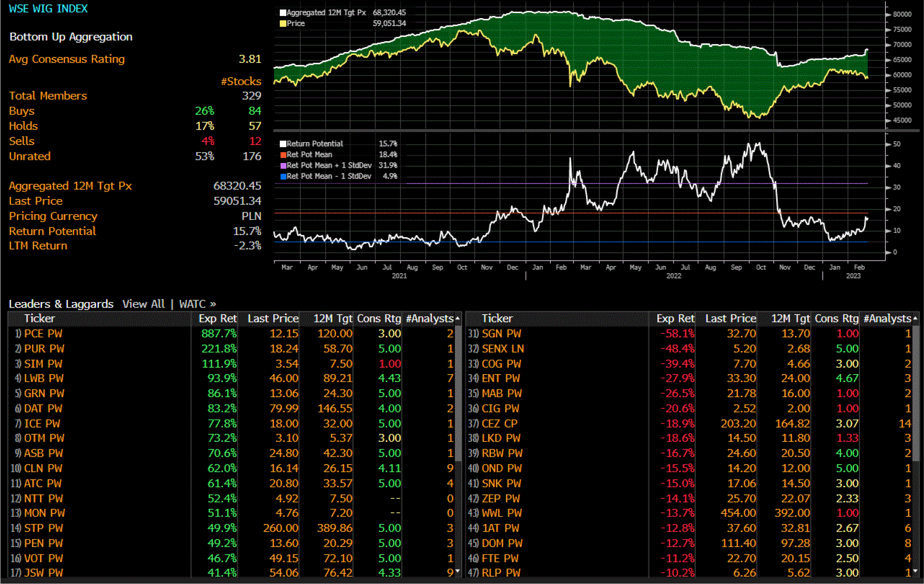Viewport: 924px width, 584px height.
Task: Click the 887.7% expected return value
Action: (x=219, y=334)
